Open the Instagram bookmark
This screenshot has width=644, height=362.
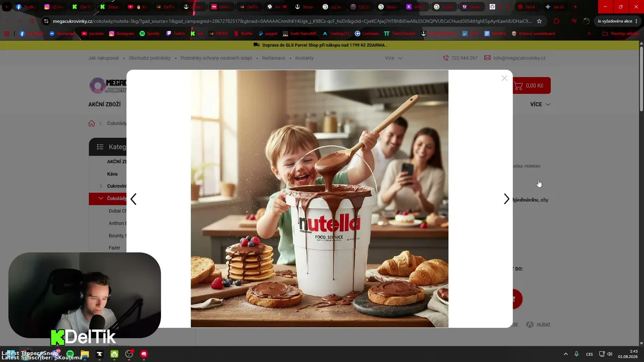point(122,33)
